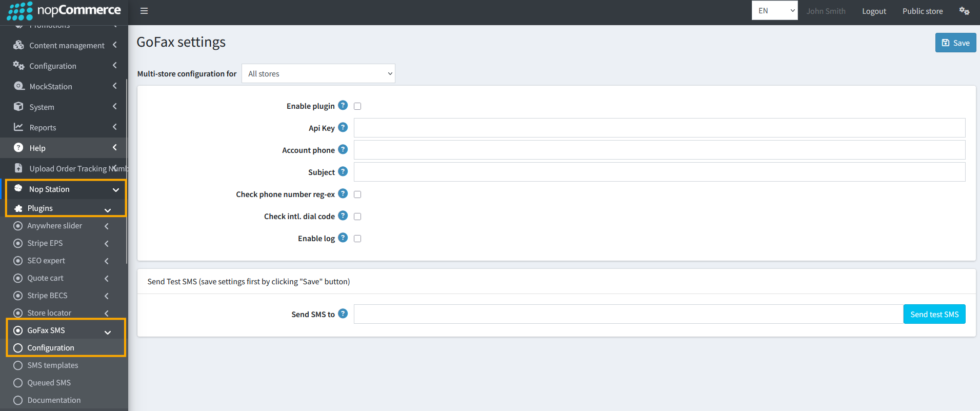Expand the Store locator chevron
Screen dimensions: 980x411
(107, 313)
